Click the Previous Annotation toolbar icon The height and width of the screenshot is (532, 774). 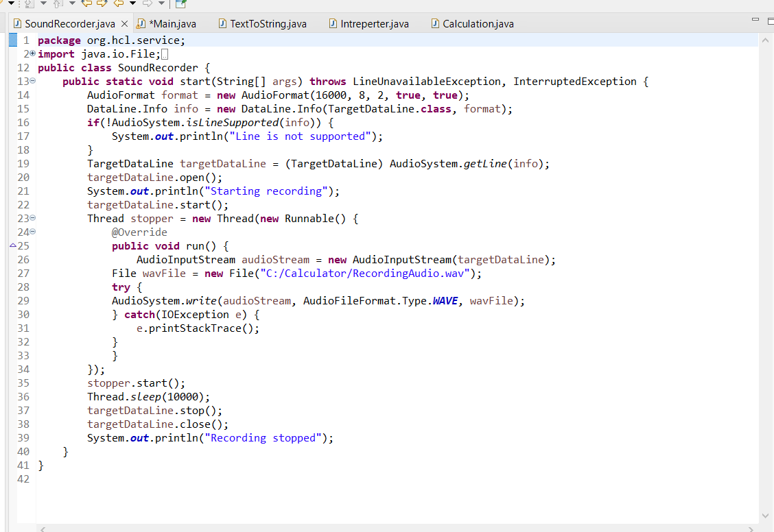click(x=58, y=4)
